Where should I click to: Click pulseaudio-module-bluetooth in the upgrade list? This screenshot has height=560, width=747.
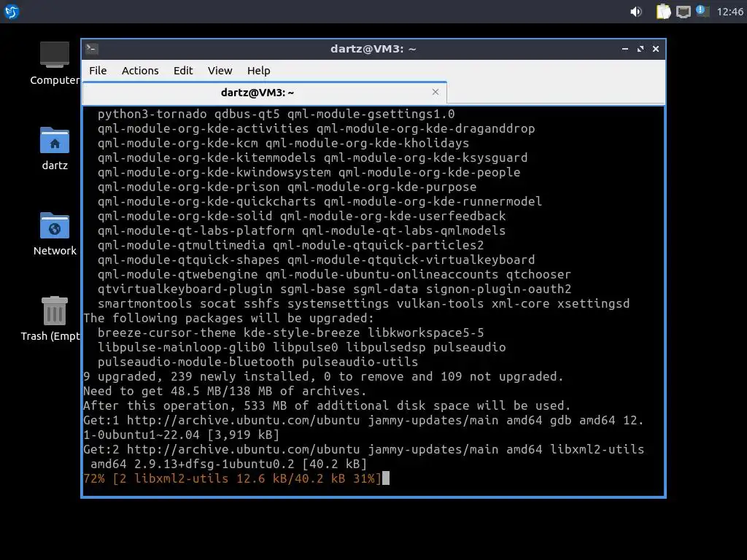196,362
